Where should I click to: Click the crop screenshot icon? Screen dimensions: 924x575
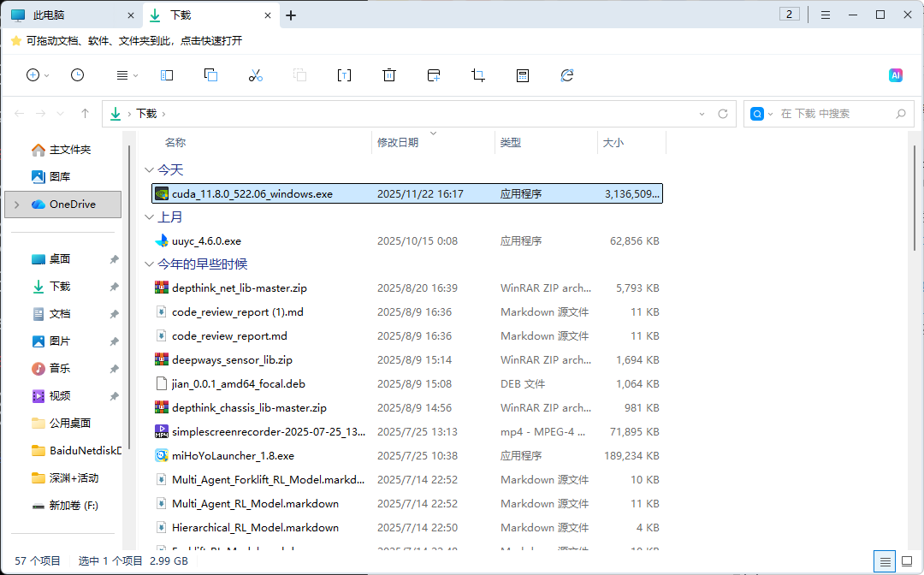coord(478,74)
